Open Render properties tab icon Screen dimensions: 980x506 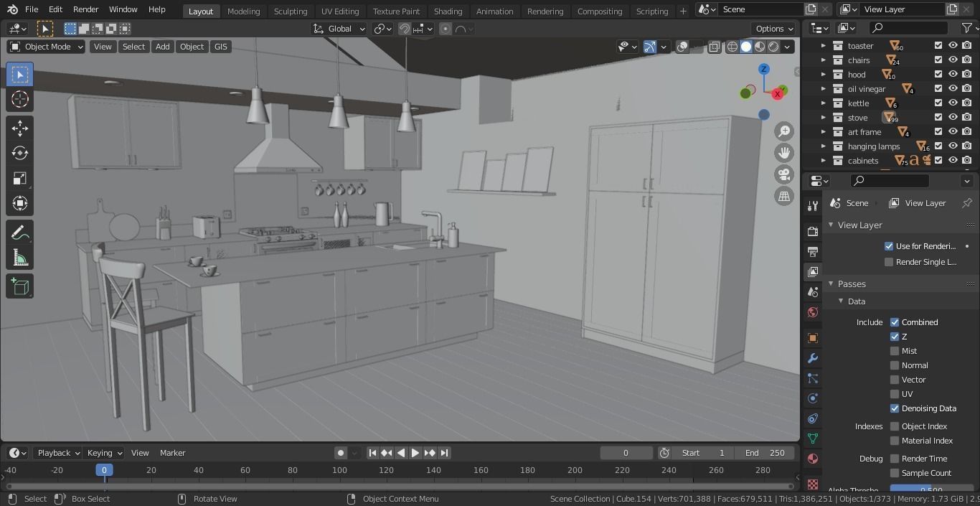pos(813,231)
